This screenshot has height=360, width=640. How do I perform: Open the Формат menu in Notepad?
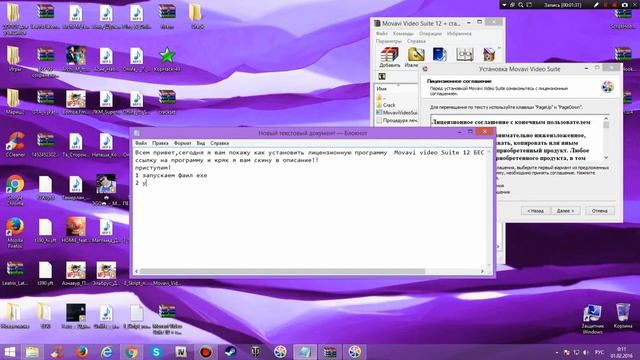coord(182,143)
